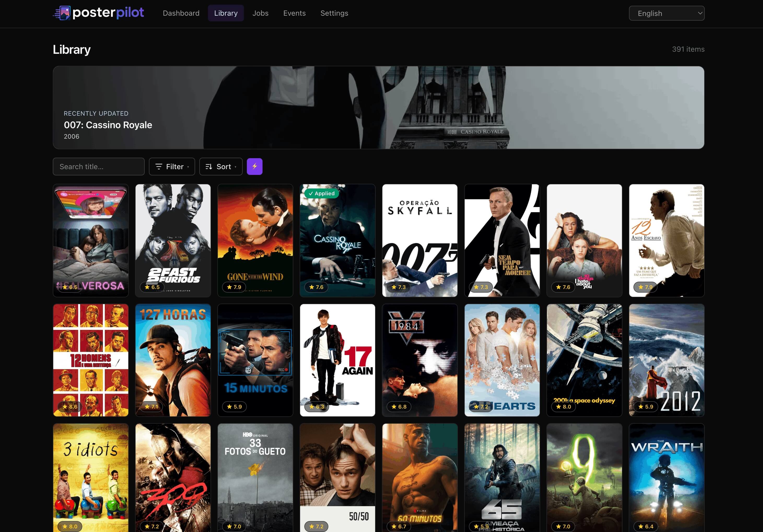Open the Gone with the Wind poster
This screenshot has height=532, width=763.
coord(255,240)
